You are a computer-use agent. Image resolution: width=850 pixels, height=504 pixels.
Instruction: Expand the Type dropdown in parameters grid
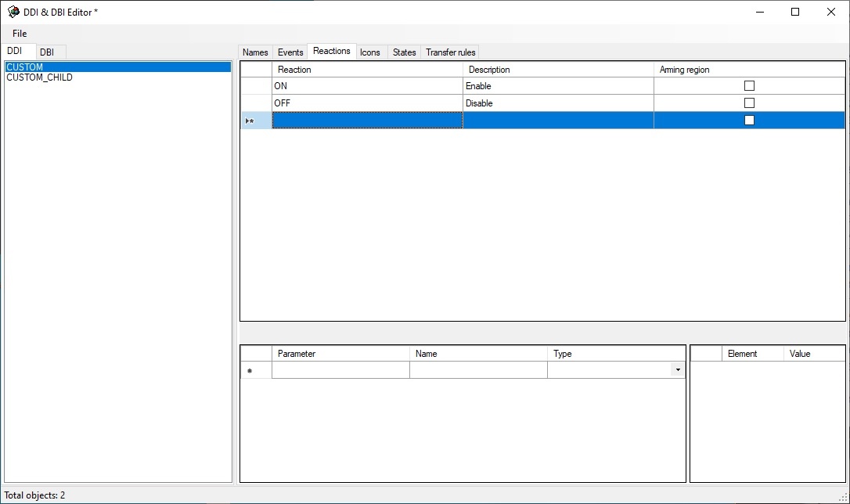[x=677, y=370]
